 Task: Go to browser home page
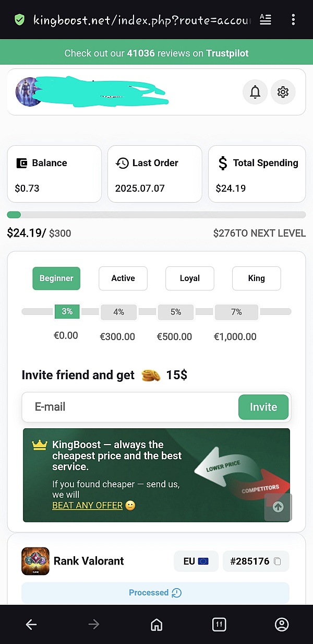(156, 624)
